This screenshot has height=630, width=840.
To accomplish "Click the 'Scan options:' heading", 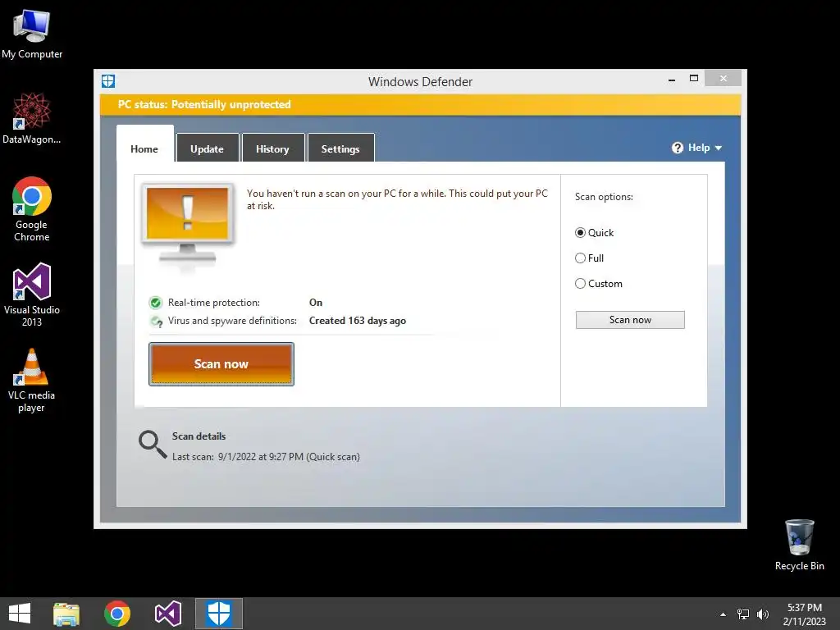I will click(x=604, y=197).
